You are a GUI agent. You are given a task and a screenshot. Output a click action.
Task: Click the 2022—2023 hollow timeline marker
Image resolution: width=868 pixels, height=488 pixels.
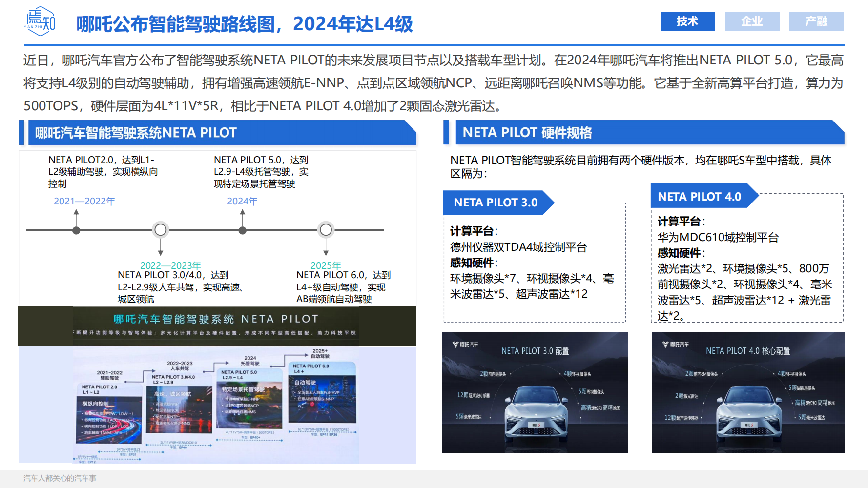(161, 230)
